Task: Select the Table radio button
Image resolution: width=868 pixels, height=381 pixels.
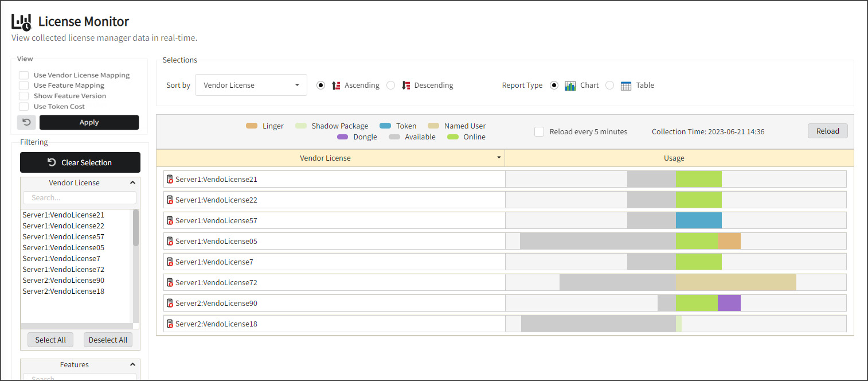Action: (610, 85)
